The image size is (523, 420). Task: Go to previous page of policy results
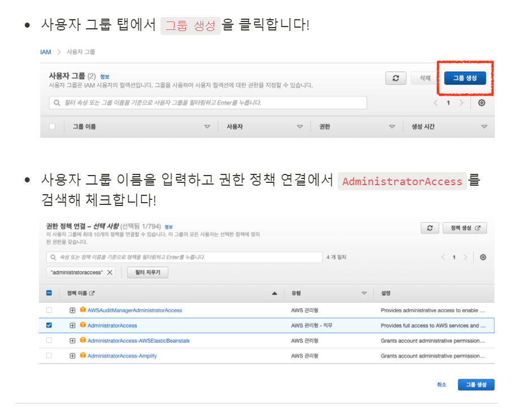pos(443,257)
